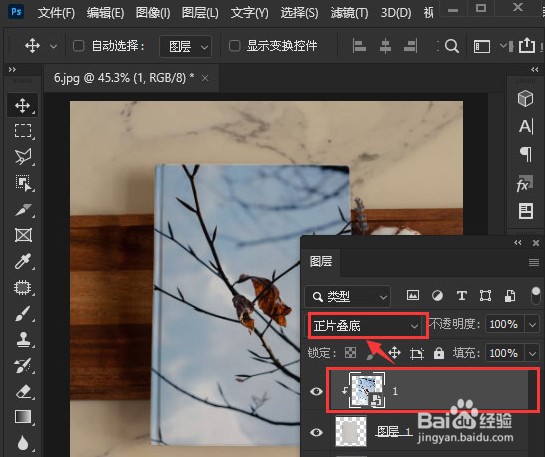
Task: Hide 图层 1 with eye icon
Action: pyautogui.click(x=316, y=432)
